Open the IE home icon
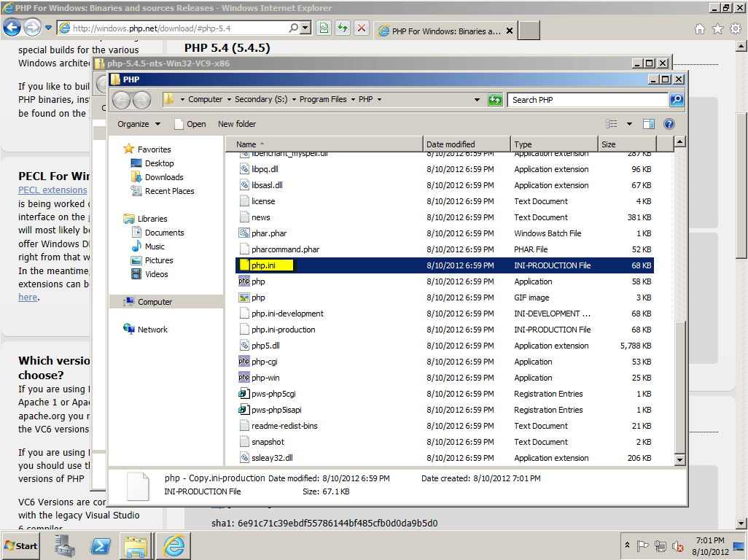This screenshot has height=560, width=748. click(x=699, y=29)
